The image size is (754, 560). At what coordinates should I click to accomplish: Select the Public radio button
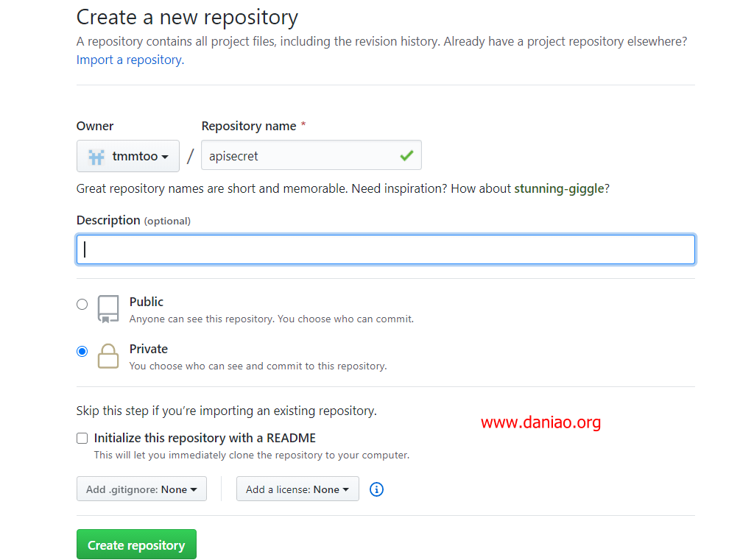[82, 304]
